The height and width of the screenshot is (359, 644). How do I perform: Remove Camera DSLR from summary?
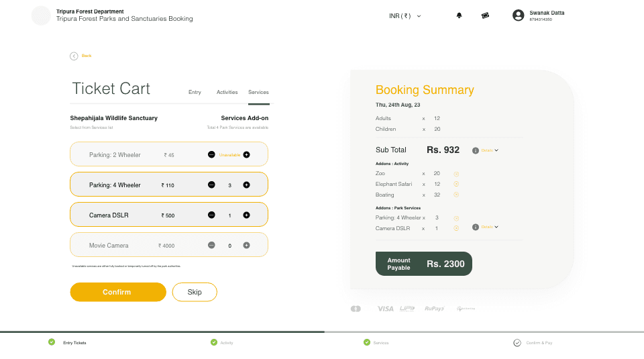pos(456,228)
